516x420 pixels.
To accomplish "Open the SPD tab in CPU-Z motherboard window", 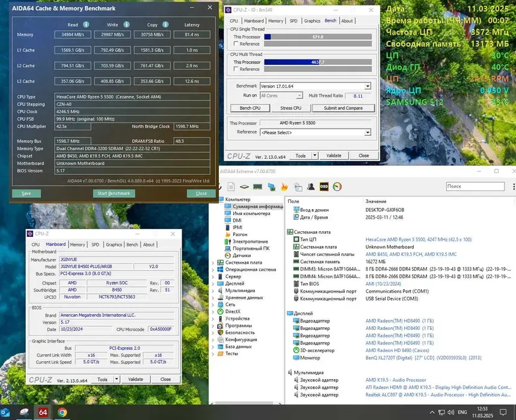I will click(x=95, y=245).
